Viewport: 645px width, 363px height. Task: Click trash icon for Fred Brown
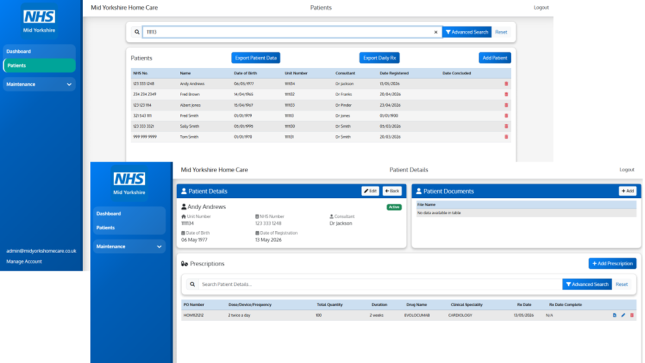click(506, 94)
